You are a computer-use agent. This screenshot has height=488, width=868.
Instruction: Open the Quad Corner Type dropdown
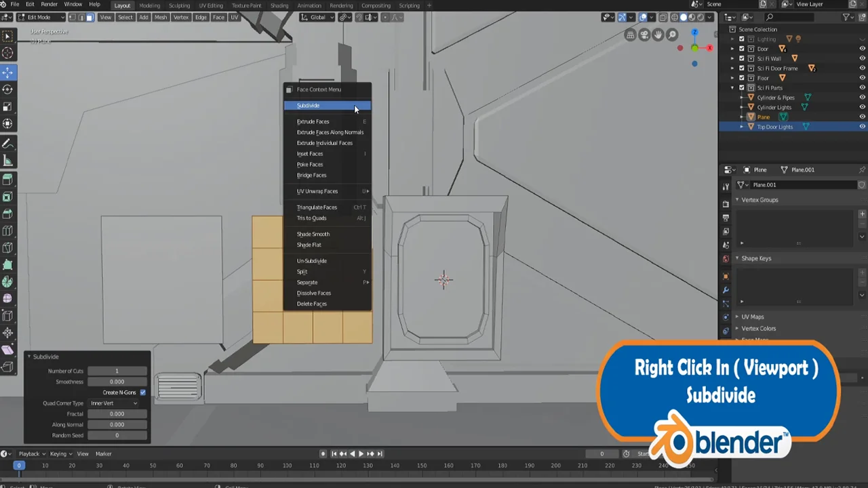coord(114,403)
